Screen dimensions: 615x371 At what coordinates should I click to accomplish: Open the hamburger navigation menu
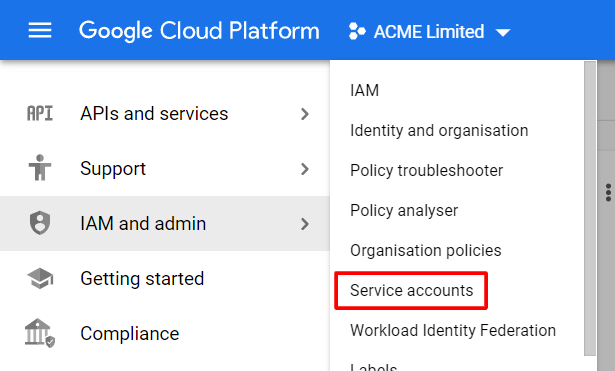pyautogui.click(x=40, y=31)
